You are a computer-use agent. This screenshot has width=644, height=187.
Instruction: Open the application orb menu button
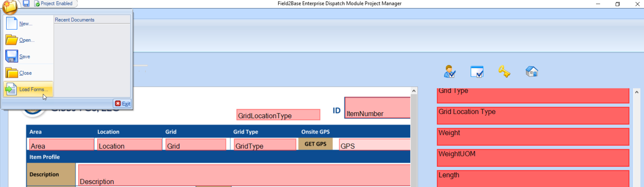pos(9,6)
